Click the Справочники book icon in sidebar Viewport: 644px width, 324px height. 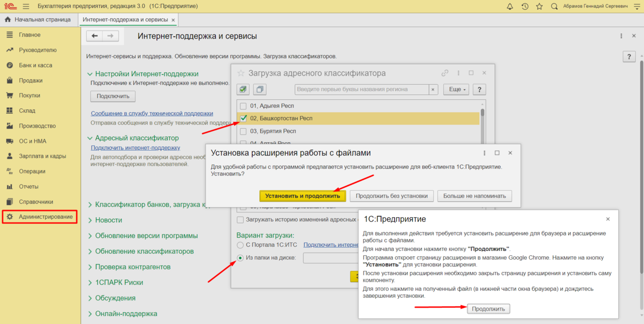(x=9, y=202)
